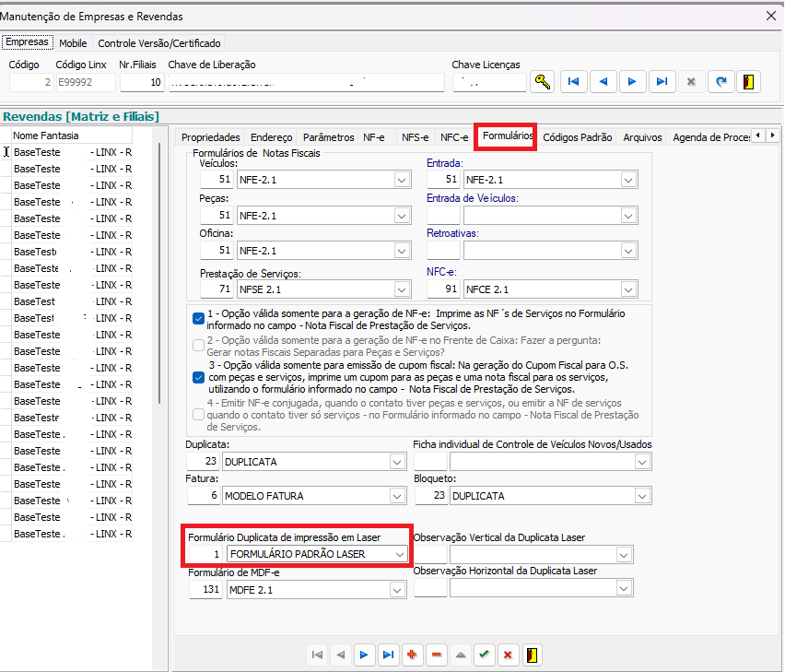Toggle option 4 Emitir NF-e conjugada checkbox
Image resolution: width=785 pixels, height=672 pixels.
point(198,415)
